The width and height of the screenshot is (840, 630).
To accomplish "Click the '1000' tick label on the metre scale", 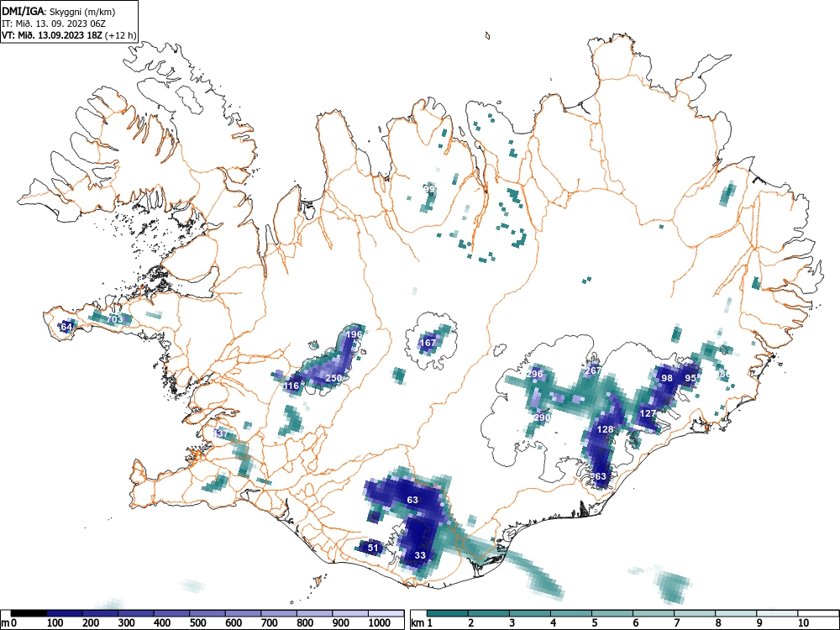I will pyautogui.click(x=380, y=622).
